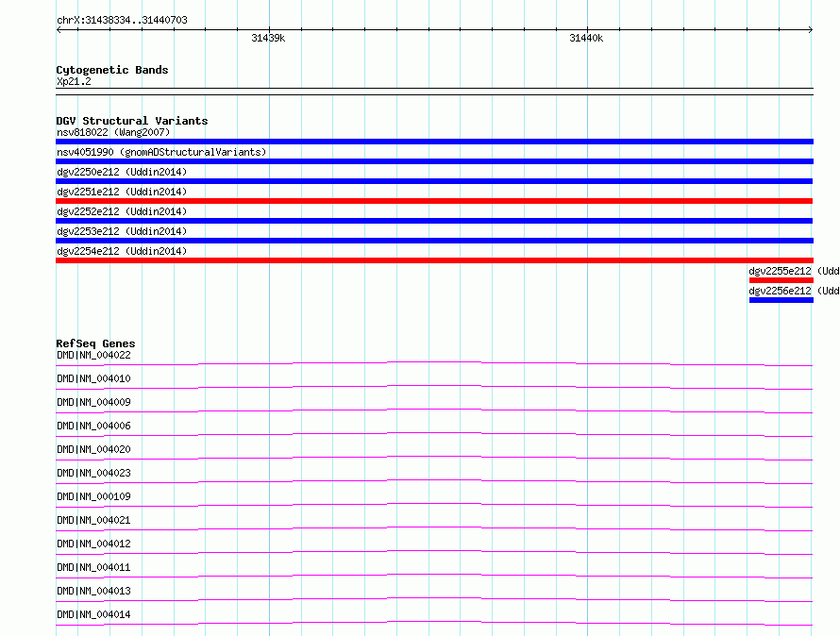
Task: Select the DMD|NM_004023 transcript label
Action: tap(93, 473)
